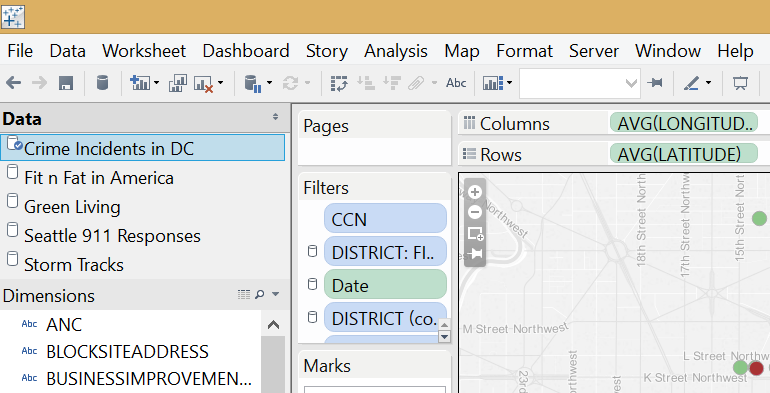Viewport: 770px width, 393px height.
Task: Click the highlight pen icon
Action: pyautogui.click(x=691, y=84)
